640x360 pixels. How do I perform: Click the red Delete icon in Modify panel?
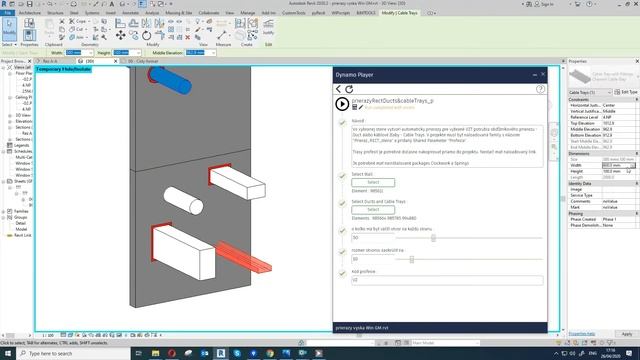pos(188,37)
